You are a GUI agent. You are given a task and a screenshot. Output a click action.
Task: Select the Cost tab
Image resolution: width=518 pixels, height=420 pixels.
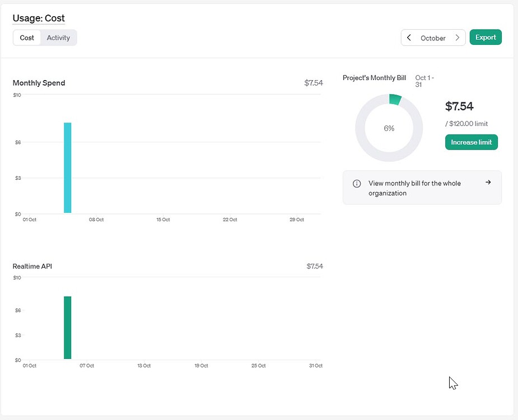coord(26,38)
